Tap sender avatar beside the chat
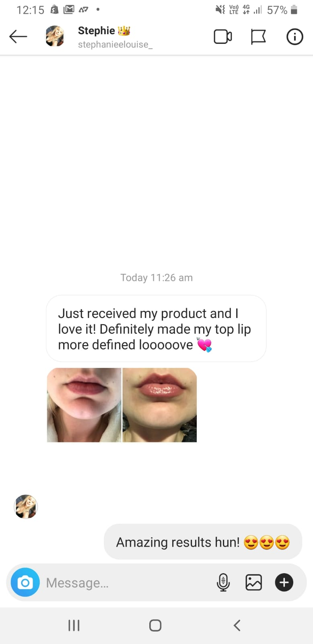 [x=26, y=507]
